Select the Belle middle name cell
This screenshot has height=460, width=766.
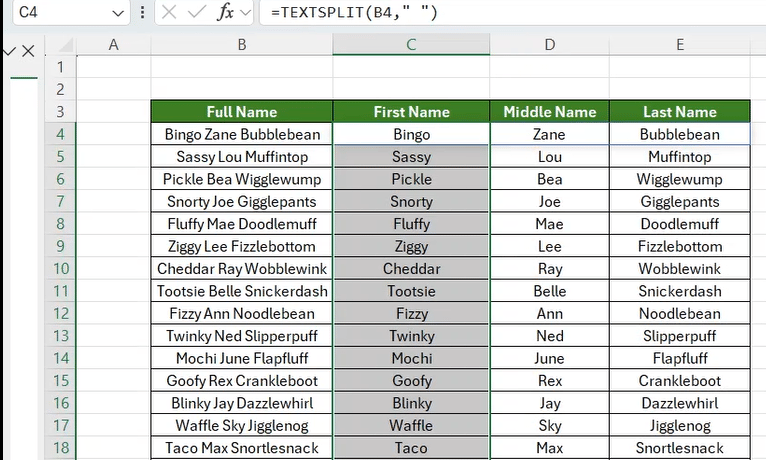point(550,291)
